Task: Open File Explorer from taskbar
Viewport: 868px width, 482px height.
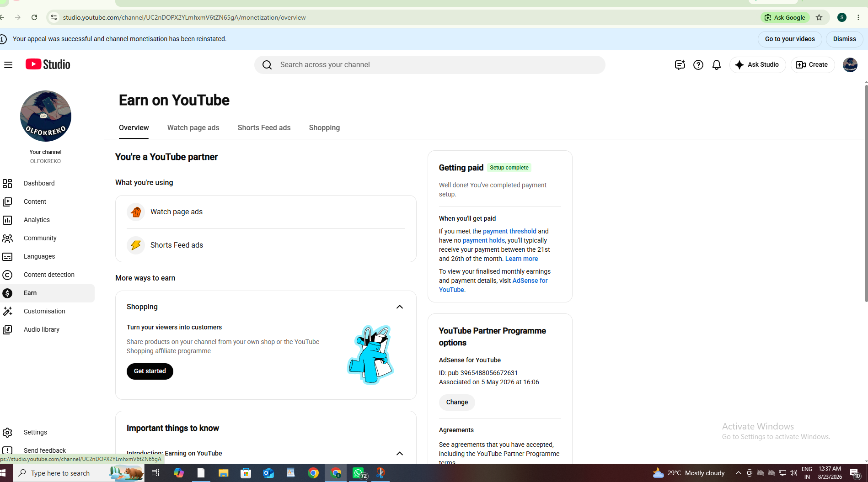Action: pos(223,473)
